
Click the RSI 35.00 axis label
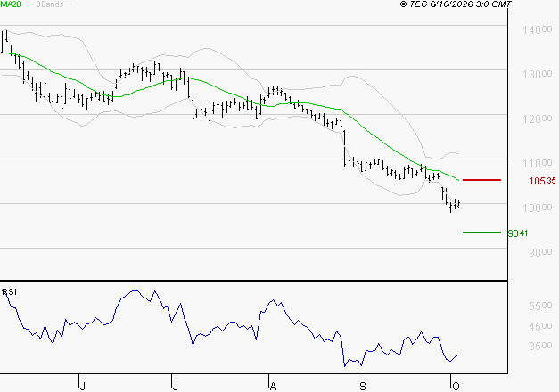540,346
